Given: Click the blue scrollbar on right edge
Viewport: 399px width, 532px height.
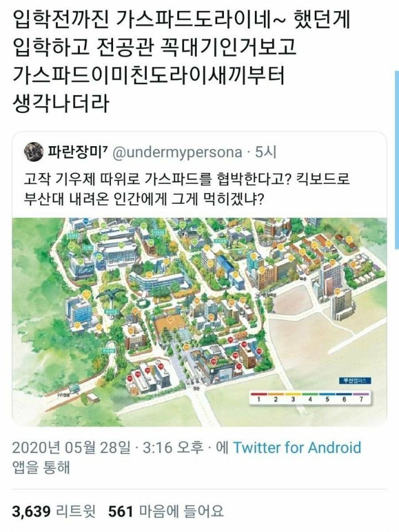Looking at the screenshot, I should (397, 160).
